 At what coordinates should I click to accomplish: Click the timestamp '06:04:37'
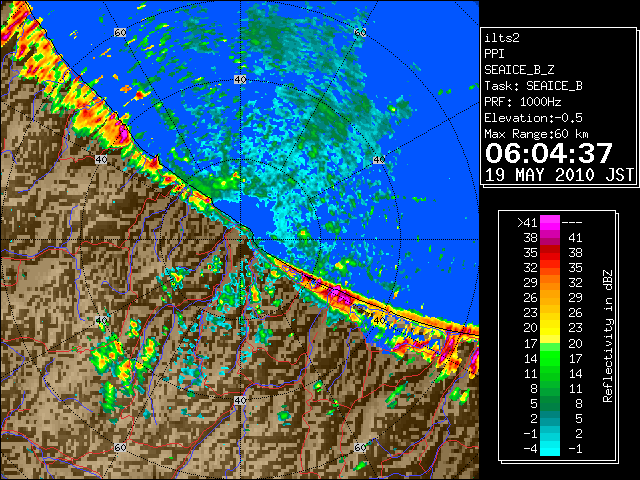click(549, 153)
